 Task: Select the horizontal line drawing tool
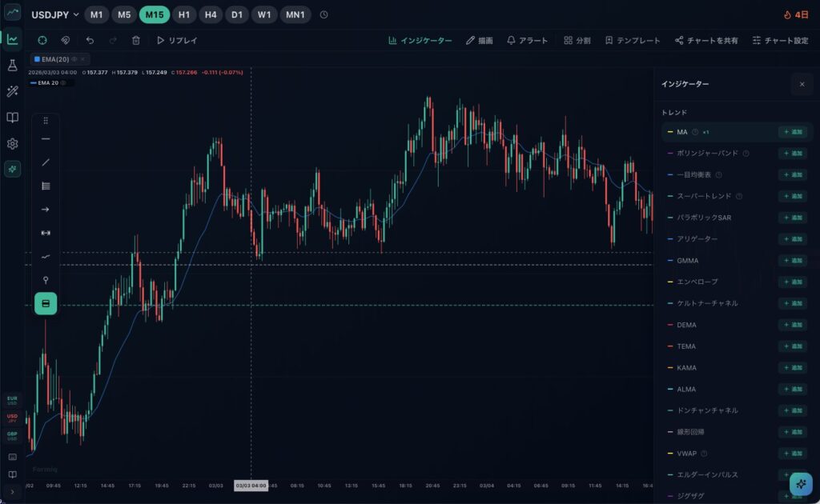(46, 138)
